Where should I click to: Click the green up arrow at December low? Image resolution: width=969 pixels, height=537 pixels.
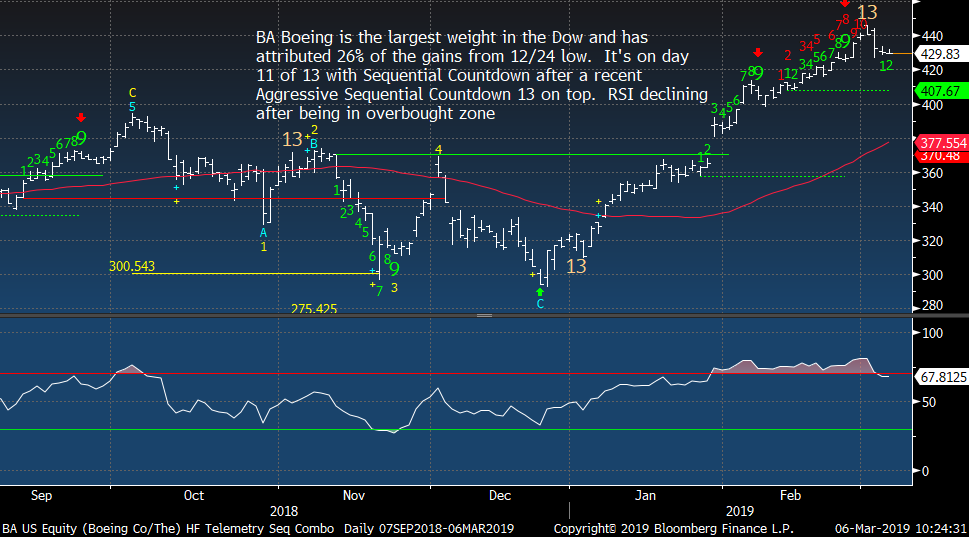pos(540,292)
